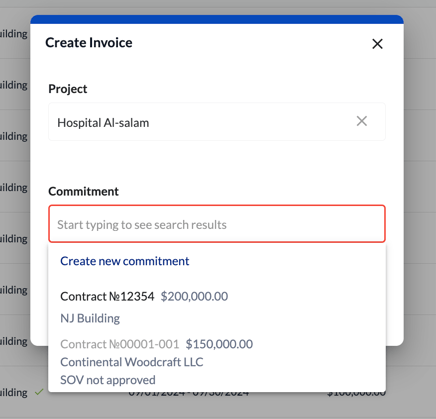
Task: Pick Continental Woodcraft LLC entry
Action: 132,362
